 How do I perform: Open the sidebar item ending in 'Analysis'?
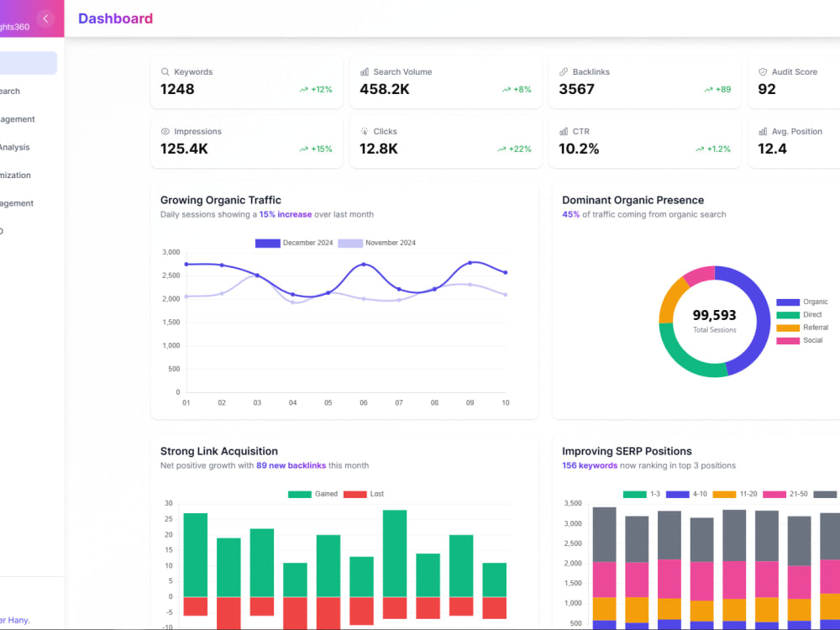[x=15, y=147]
